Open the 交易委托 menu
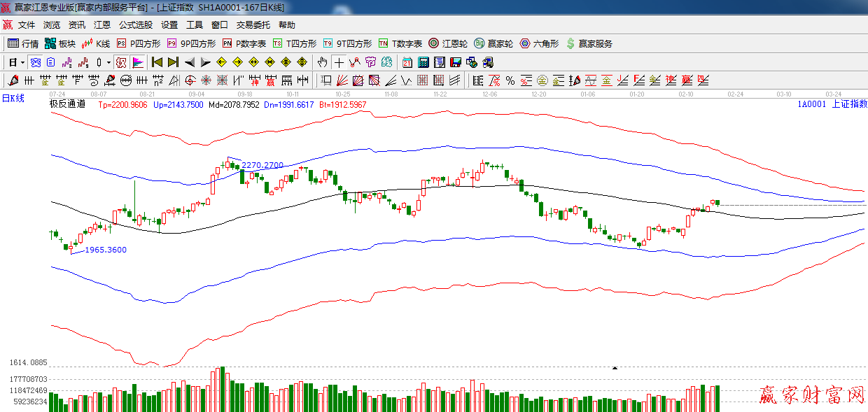Screen dimensions: 868x412 point(253,24)
